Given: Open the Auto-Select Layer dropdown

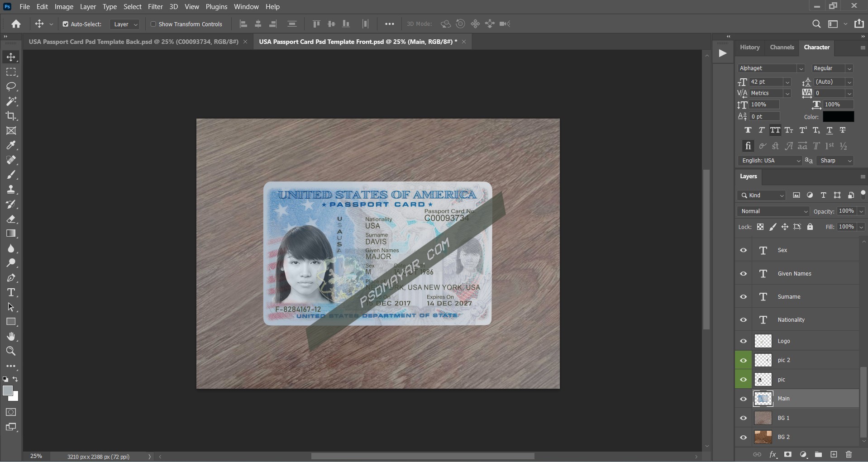Looking at the screenshot, I should pyautogui.click(x=124, y=24).
